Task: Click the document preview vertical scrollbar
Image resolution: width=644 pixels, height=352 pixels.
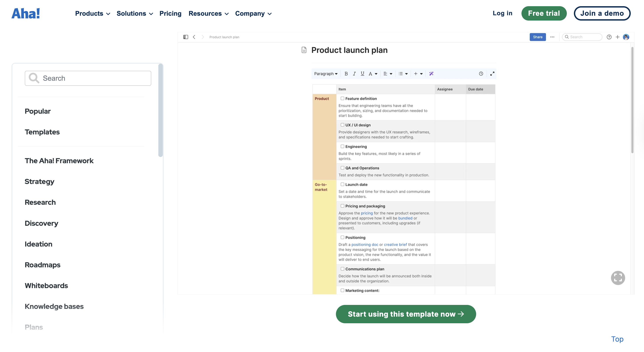Action: 632,100
